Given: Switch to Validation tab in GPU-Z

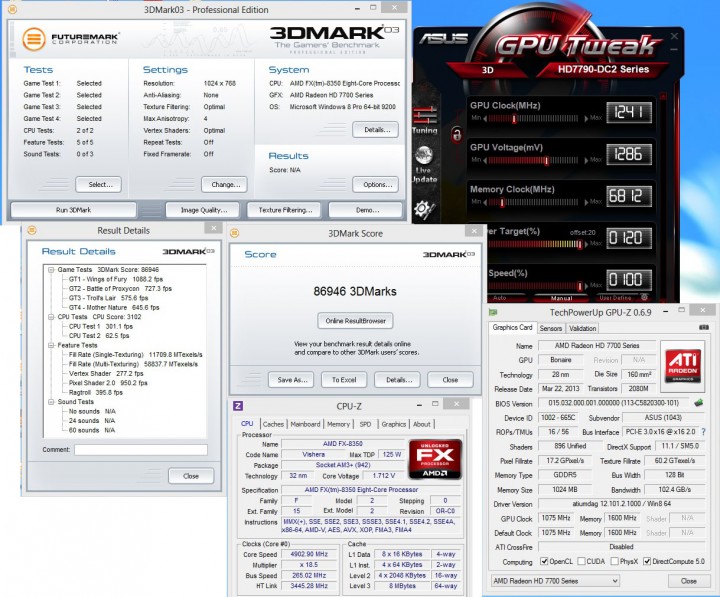Looking at the screenshot, I should click(582, 328).
